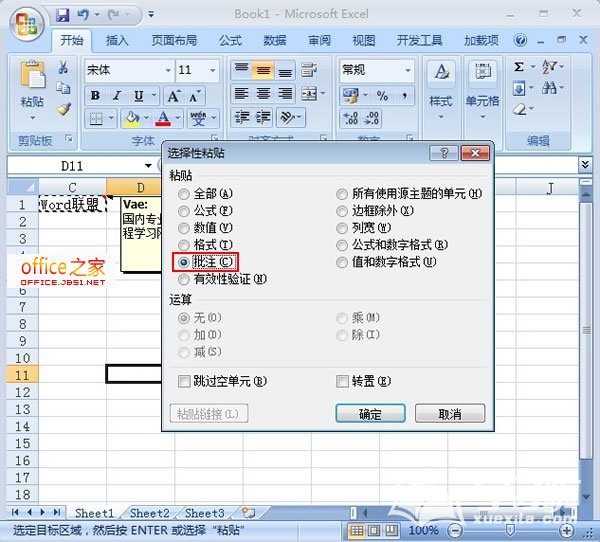Switch to 公式 ribbon tab
Screen dimensions: 600x542
230,40
